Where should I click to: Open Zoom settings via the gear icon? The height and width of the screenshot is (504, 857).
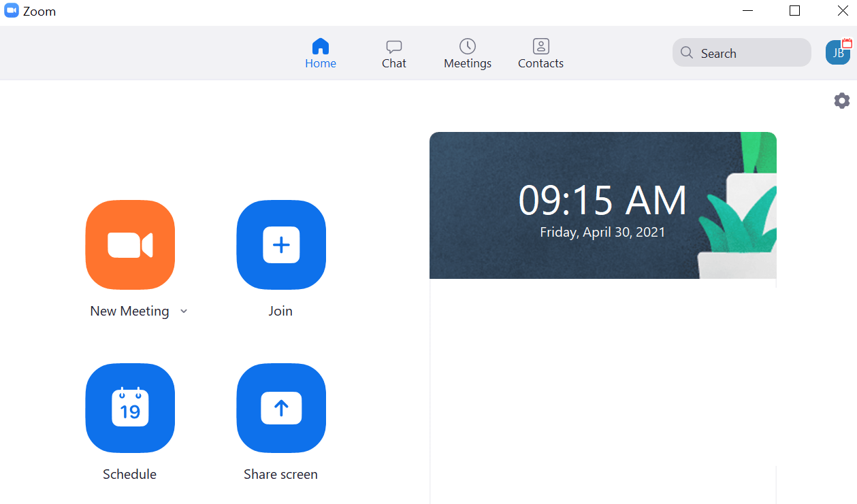click(x=841, y=100)
